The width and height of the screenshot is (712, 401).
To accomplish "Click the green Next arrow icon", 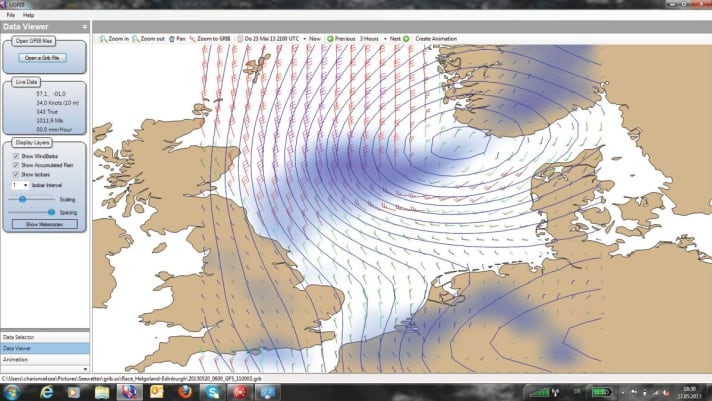I will pyautogui.click(x=406, y=39).
